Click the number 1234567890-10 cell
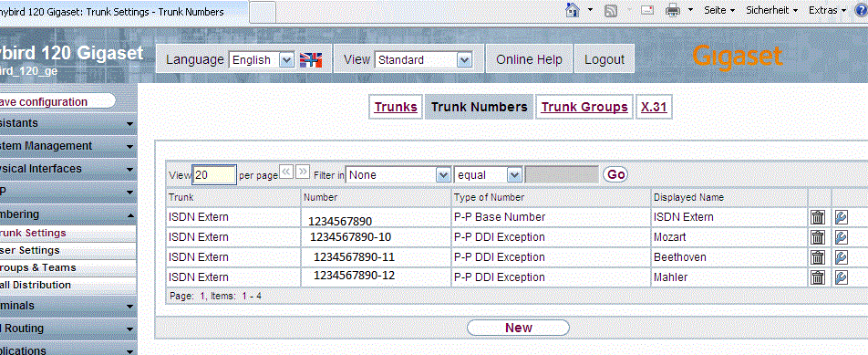868x355 pixels. click(x=376, y=237)
